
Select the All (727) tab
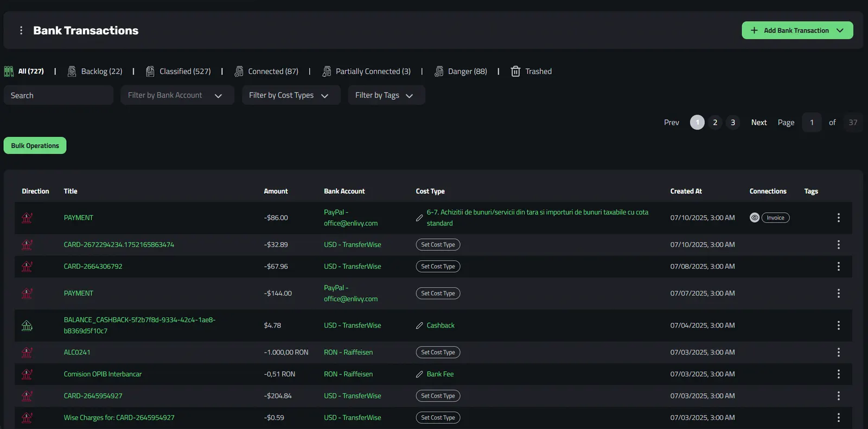(24, 71)
